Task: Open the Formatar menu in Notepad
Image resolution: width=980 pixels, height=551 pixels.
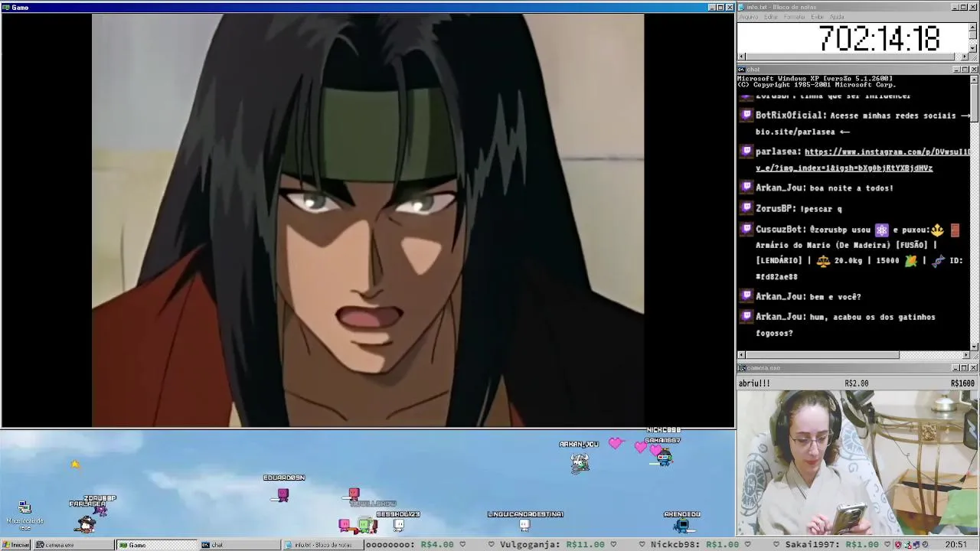Action: click(x=794, y=17)
